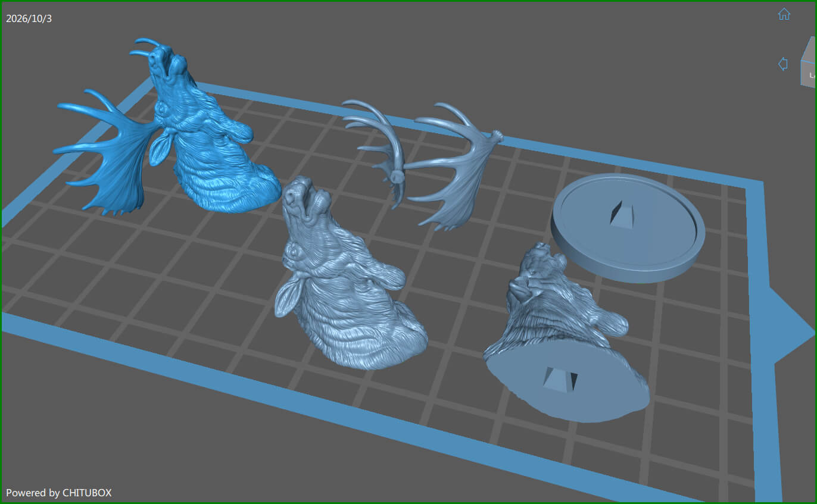Select the round base disc model

(x=628, y=228)
